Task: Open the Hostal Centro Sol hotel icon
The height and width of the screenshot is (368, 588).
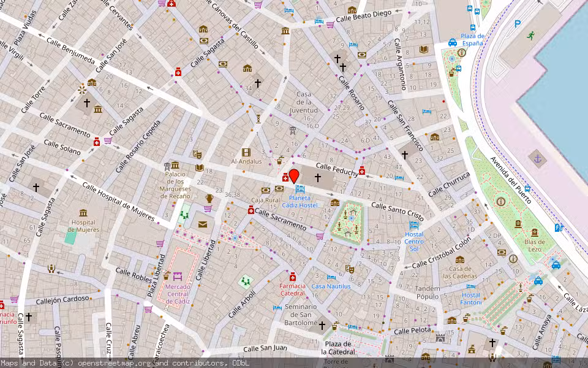Action: pyautogui.click(x=414, y=225)
